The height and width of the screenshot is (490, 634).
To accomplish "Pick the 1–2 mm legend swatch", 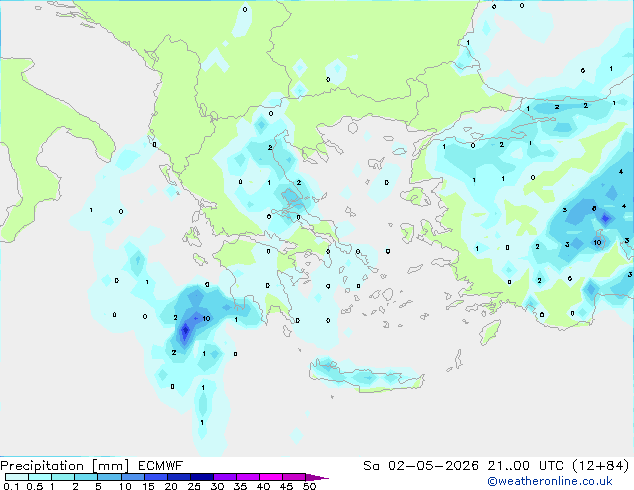I will (x=63, y=477).
